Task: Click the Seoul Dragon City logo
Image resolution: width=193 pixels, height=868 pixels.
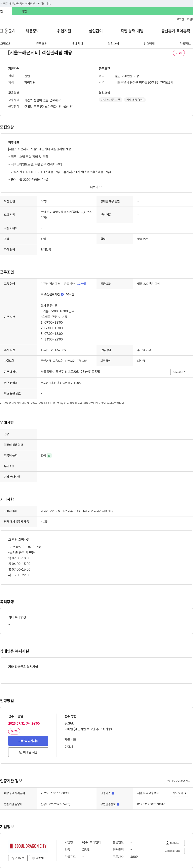Action: coord(28,846)
